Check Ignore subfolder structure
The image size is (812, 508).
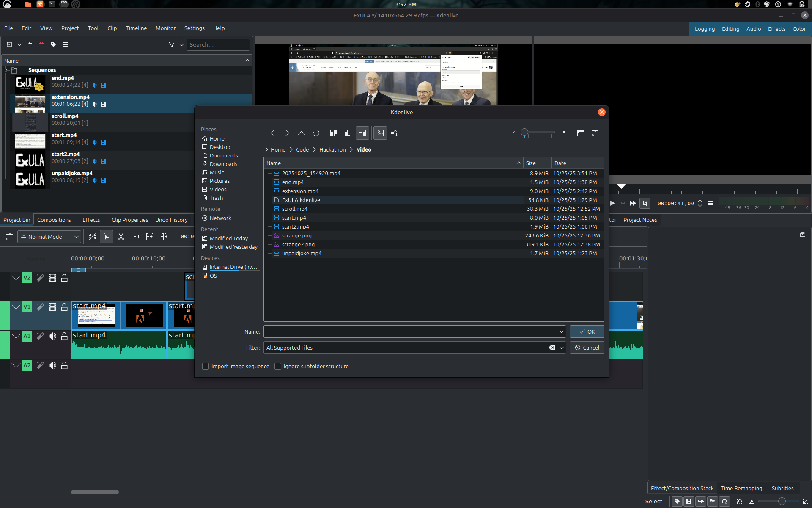point(278,366)
